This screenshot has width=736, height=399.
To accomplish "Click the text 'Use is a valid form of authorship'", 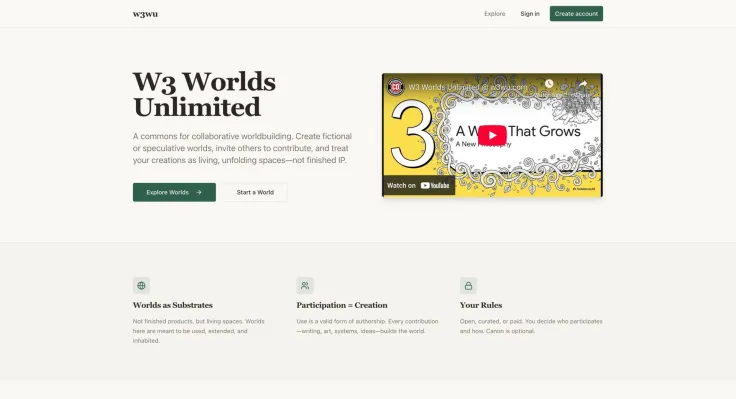I will tap(341, 322).
